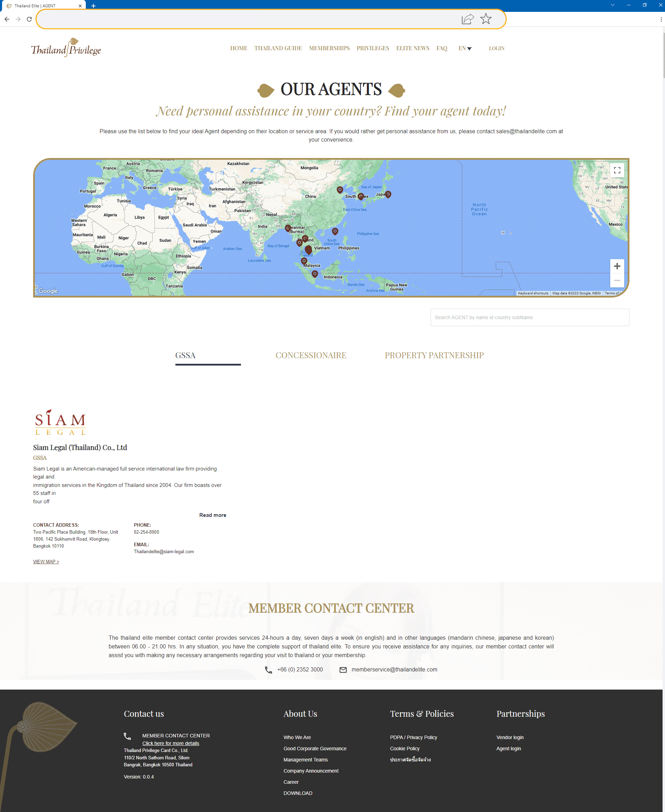The width and height of the screenshot is (665, 812).
Task: Click the page vertical scrollbar
Action: [663, 55]
